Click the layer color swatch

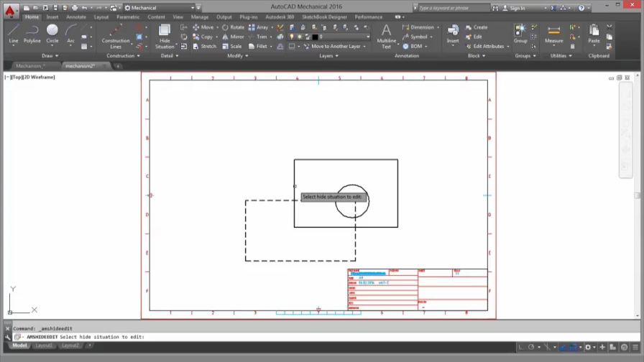[x=315, y=37]
